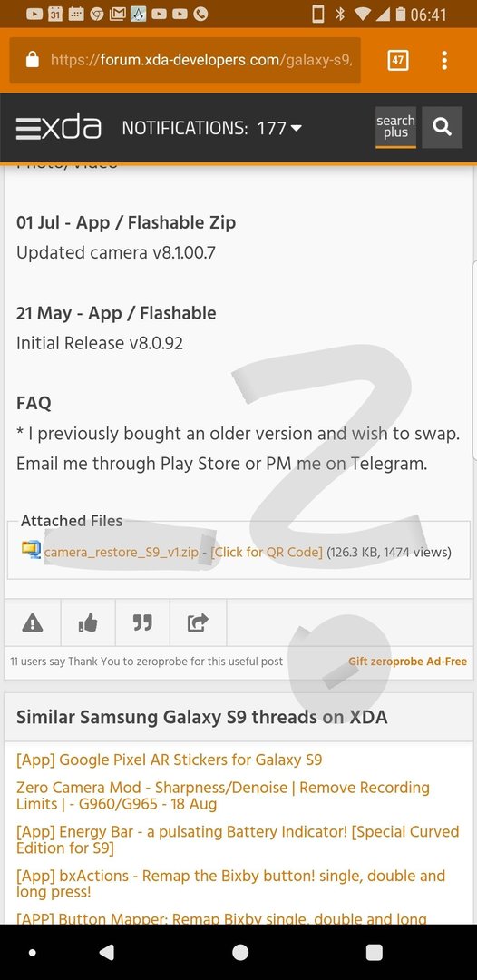Open Zero Camera Mod thread

(x=223, y=796)
